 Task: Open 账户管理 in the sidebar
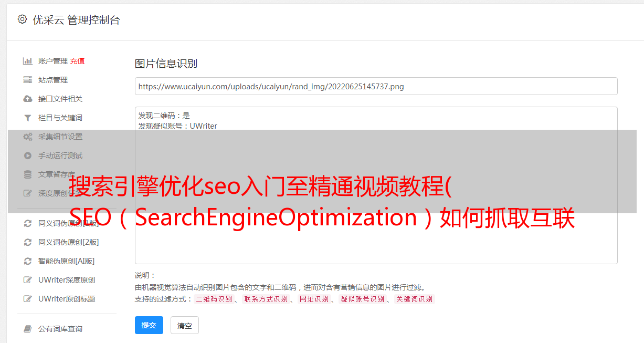53,61
